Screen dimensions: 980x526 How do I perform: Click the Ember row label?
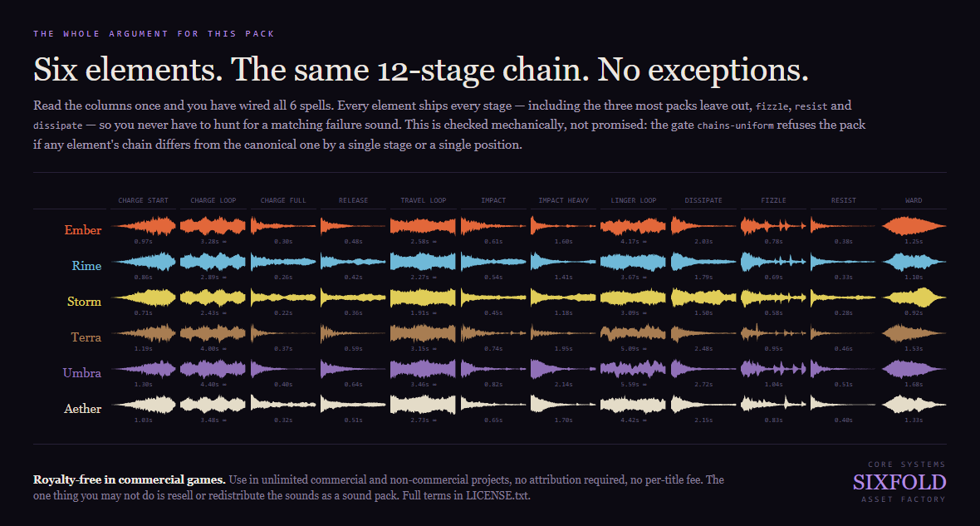(82, 230)
